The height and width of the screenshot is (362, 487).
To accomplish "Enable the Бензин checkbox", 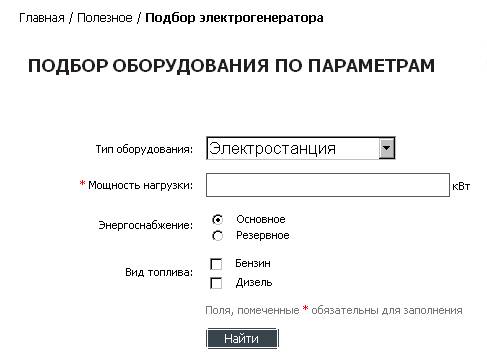I will click(216, 264).
